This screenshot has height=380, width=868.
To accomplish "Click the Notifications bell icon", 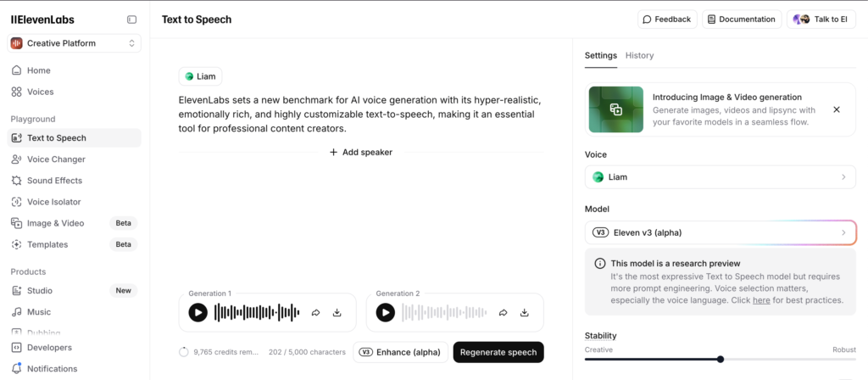I will (17, 368).
